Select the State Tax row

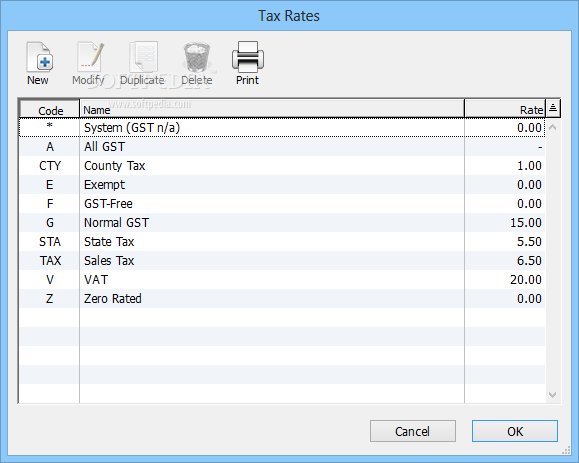click(x=282, y=241)
